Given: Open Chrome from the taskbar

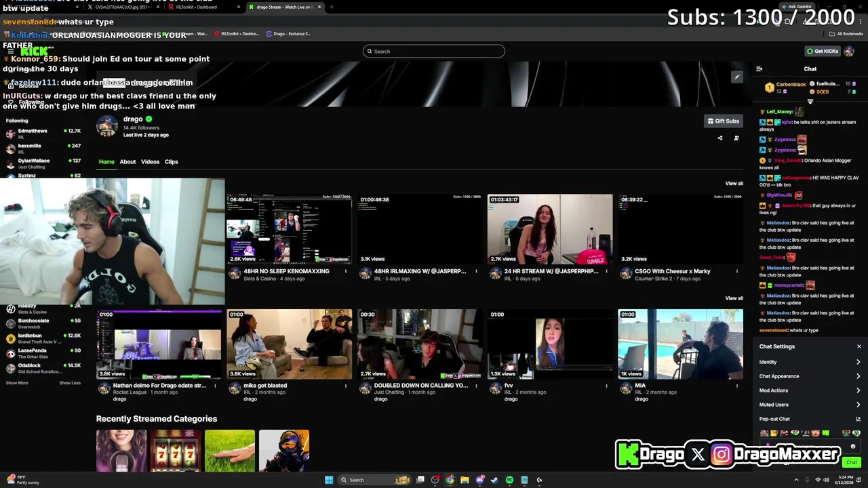Looking at the screenshot, I should coord(450,480).
